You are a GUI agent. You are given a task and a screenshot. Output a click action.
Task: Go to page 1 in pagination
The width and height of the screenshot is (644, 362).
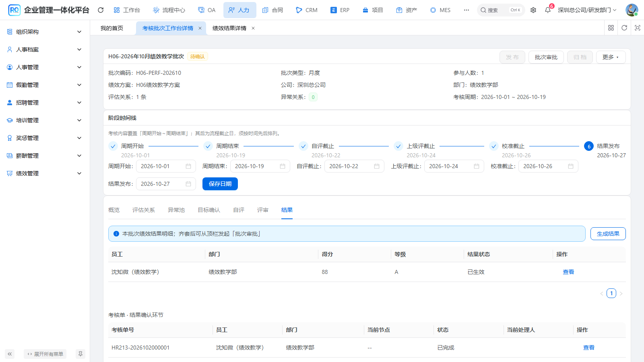coord(611,293)
